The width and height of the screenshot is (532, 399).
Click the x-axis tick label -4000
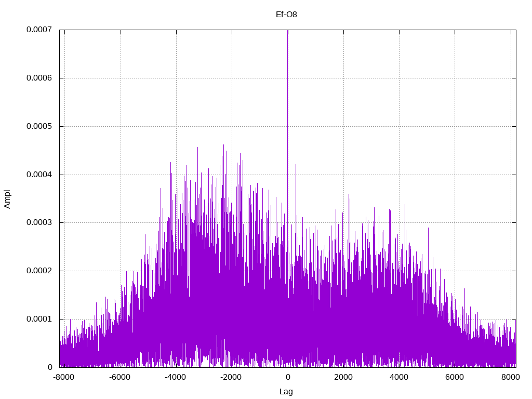pyautogui.click(x=176, y=377)
